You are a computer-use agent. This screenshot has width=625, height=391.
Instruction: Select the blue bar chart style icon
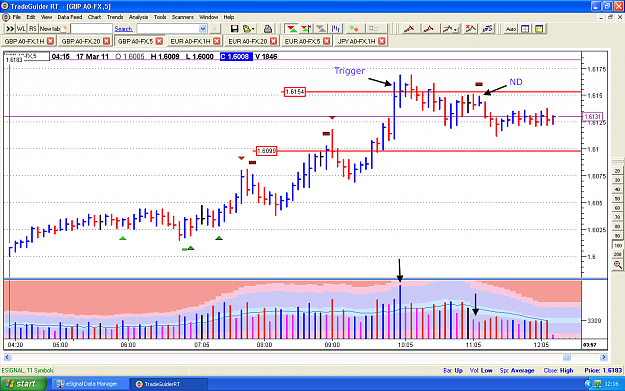click(x=336, y=29)
